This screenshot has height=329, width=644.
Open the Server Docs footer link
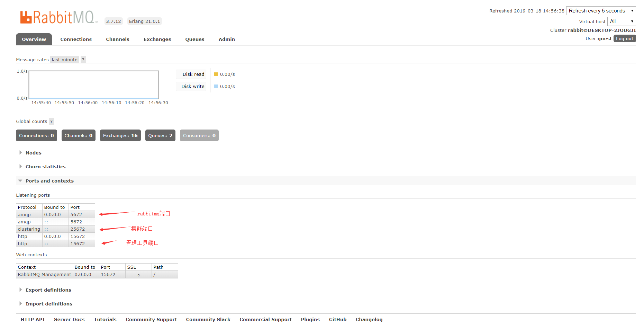pos(69,319)
